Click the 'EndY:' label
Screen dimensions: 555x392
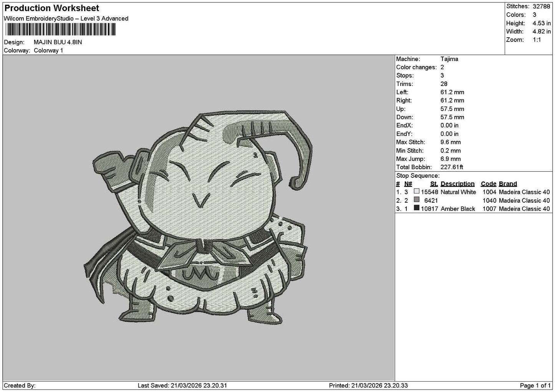(404, 134)
